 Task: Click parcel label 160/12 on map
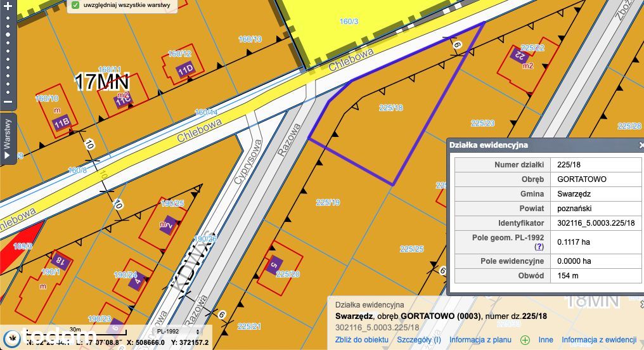[180, 54]
